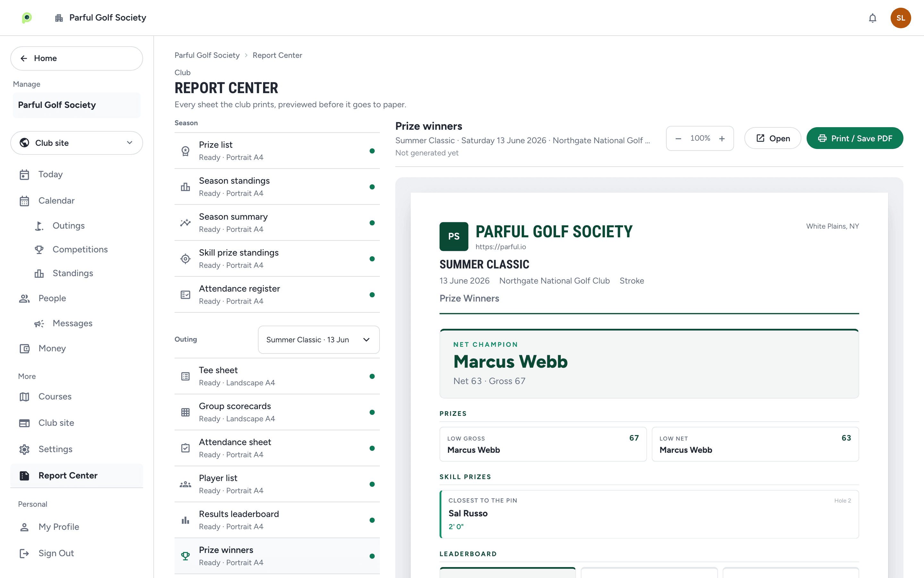Click the Low Net prize card

755,444
